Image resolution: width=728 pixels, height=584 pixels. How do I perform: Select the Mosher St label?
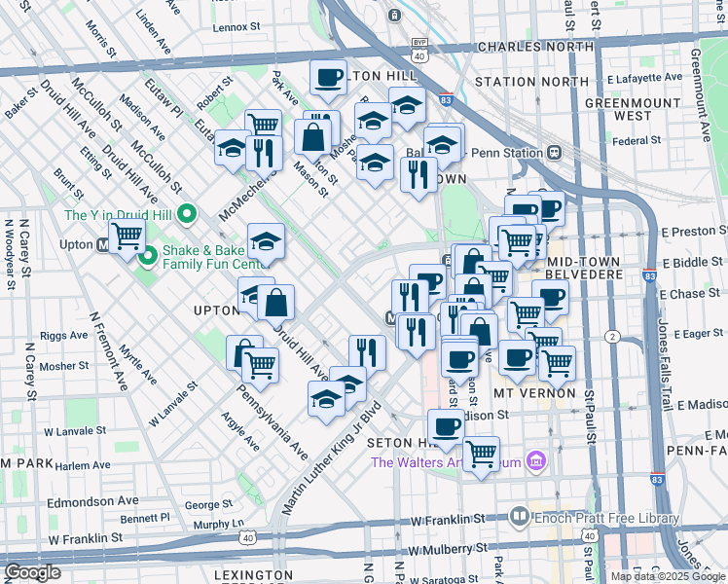click(64, 366)
